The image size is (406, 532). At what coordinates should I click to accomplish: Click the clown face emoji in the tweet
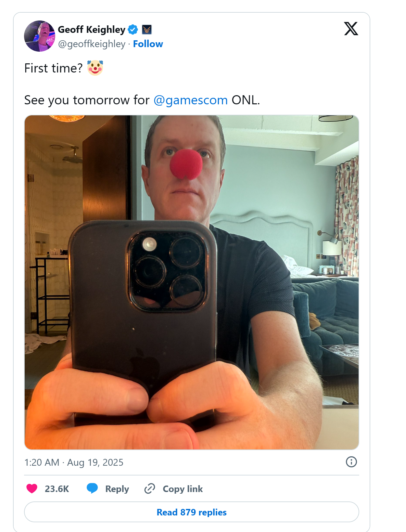point(95,68)
